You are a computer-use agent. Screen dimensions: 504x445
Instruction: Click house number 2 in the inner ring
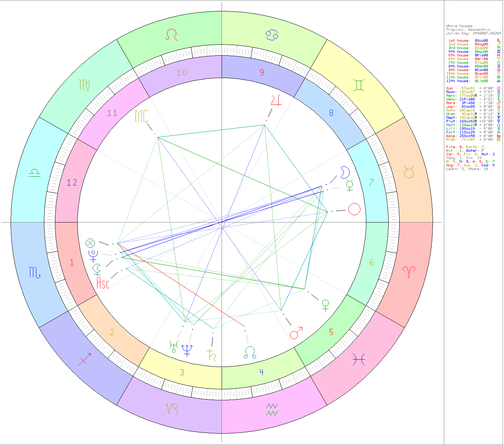[112, 332]
